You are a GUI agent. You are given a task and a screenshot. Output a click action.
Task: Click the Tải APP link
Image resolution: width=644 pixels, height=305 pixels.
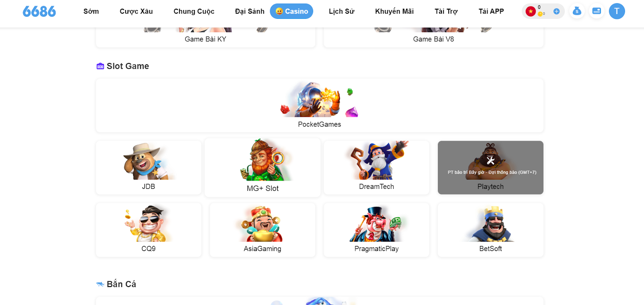tap(491, 11)
